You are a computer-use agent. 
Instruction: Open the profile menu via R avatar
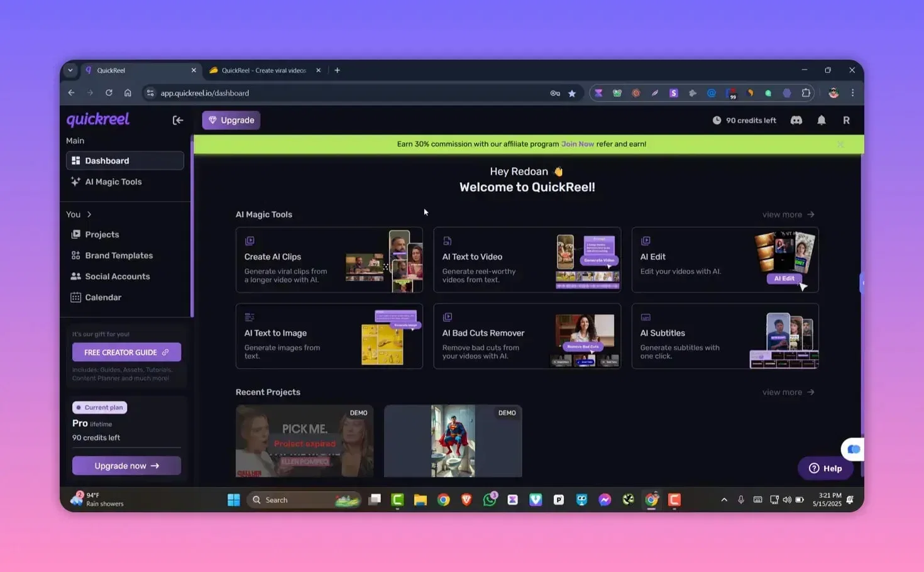[x=846, y=120]
